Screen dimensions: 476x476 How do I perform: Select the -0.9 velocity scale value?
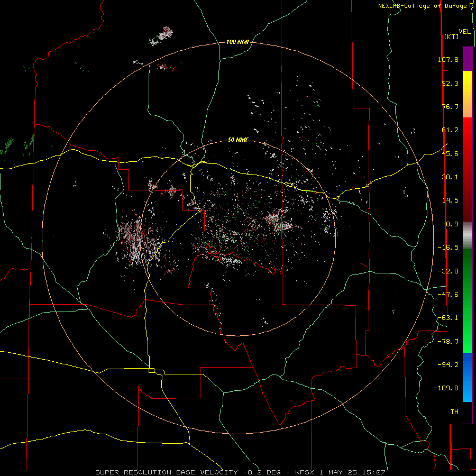tap(450, 224)
